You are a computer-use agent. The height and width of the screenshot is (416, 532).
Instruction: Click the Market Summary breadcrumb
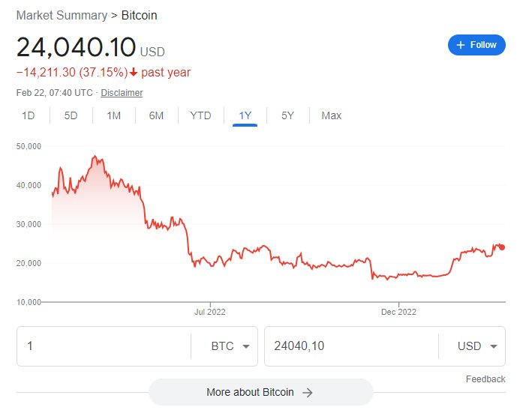click(62, 15)
